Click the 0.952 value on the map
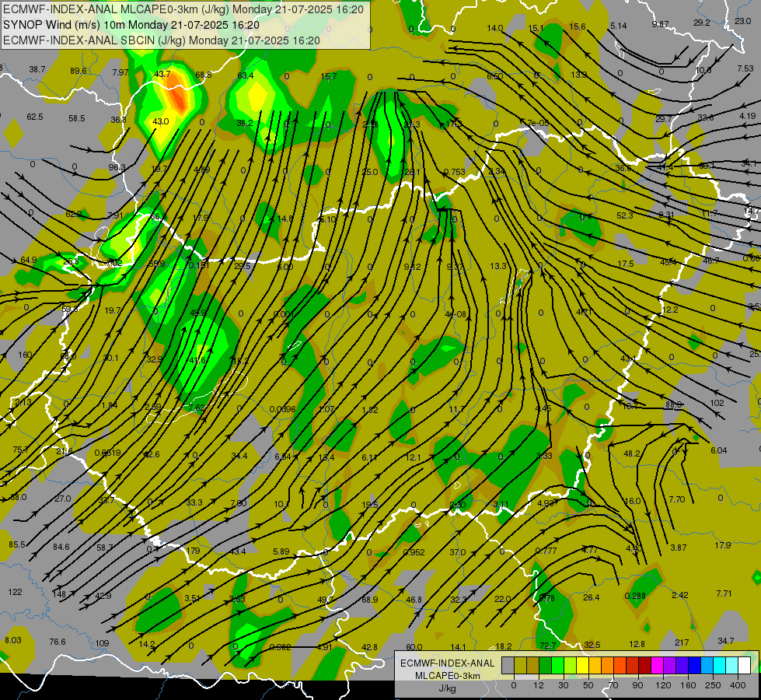This screenshot has width=761, height=700. [x=414, y=552]
